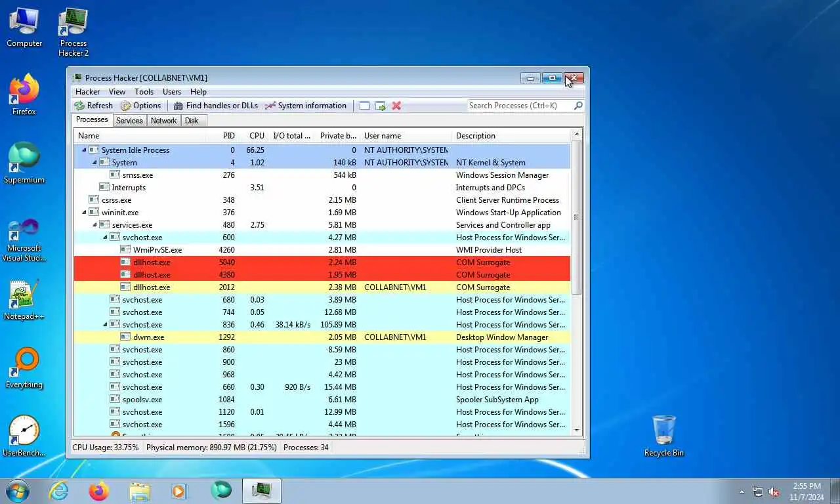
Task: Select the Computer desktop icon
Action: pos(24,28)
